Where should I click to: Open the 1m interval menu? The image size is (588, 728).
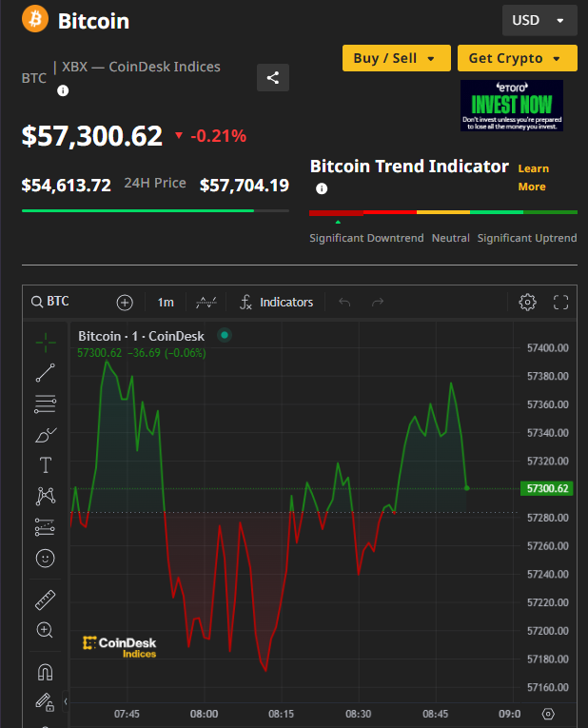click(x=166, y=302)
